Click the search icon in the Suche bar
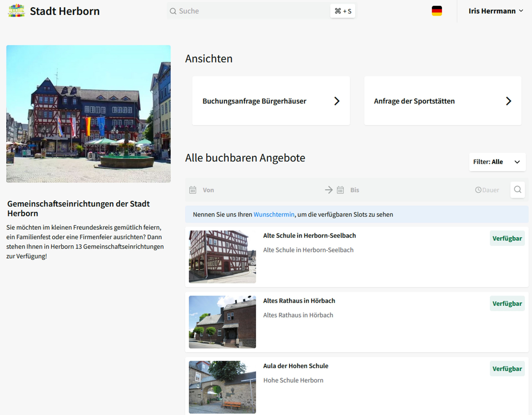The height and width of the screenshot is (415, 532). pyautogui.click(x=173, y=11)
